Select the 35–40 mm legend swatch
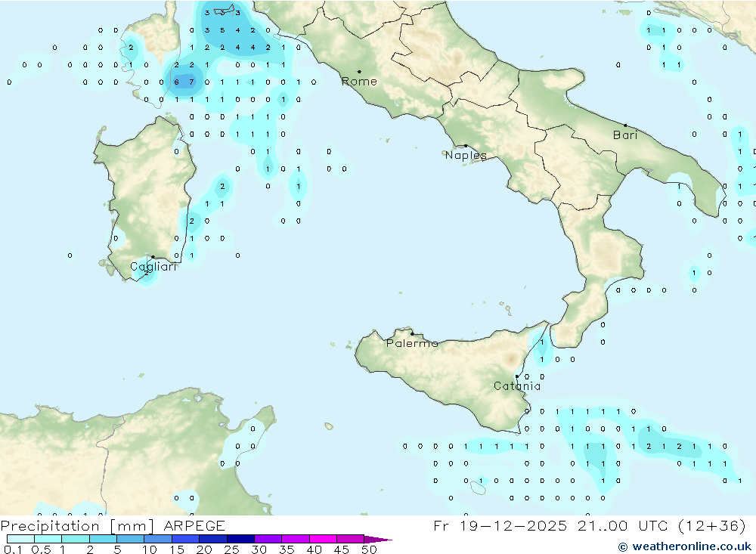The height and width of the screenshot is (554, 756). click(x=295, y=539)
